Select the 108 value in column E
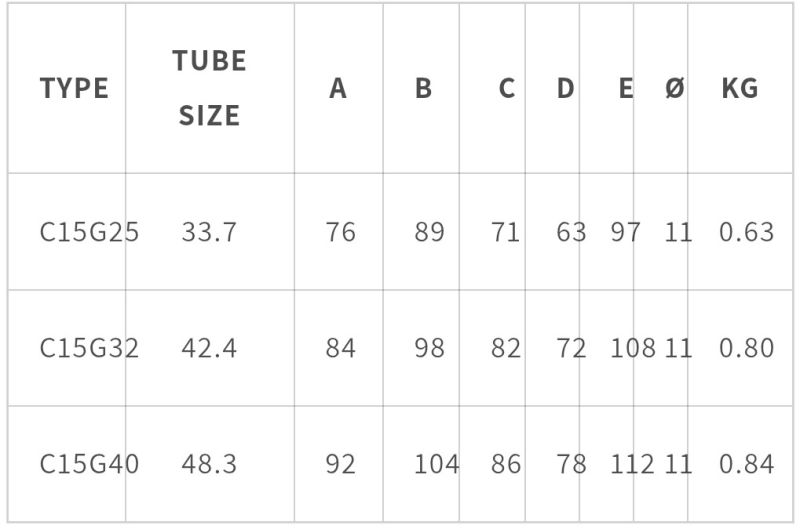Viewport: 800px width, 529px height. click(x=632, y=349)
